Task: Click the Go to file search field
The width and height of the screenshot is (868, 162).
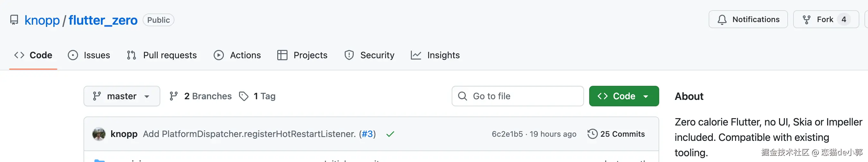Action: [x=518, y=96]
